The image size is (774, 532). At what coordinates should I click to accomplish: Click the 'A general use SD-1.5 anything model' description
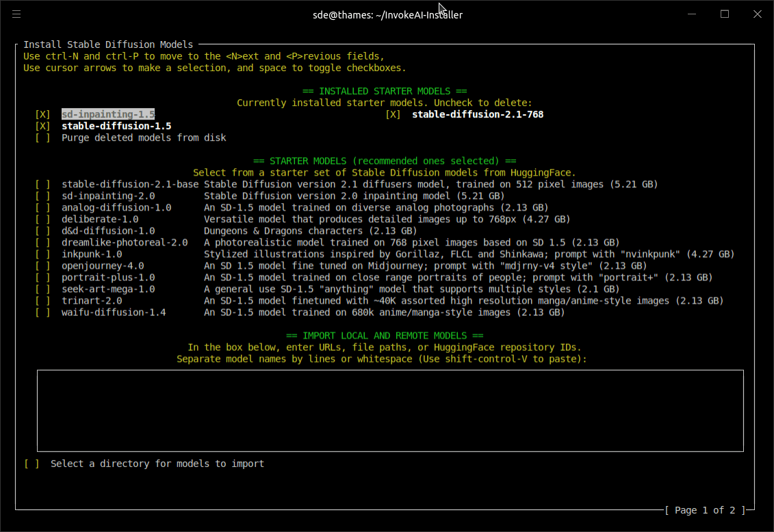click(412, 289)
